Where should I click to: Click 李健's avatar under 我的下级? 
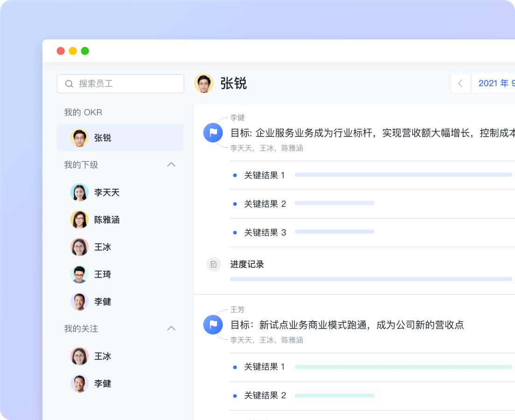[79, 301]
